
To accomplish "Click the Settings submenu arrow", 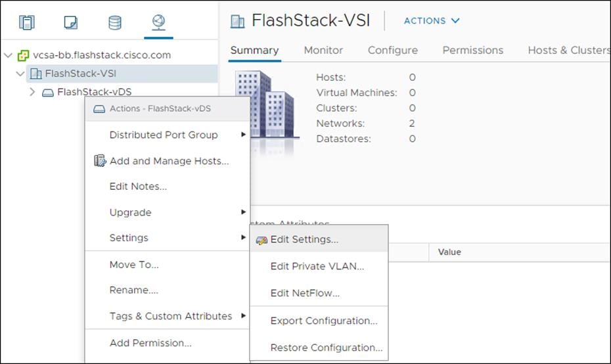I will point(243,237).
